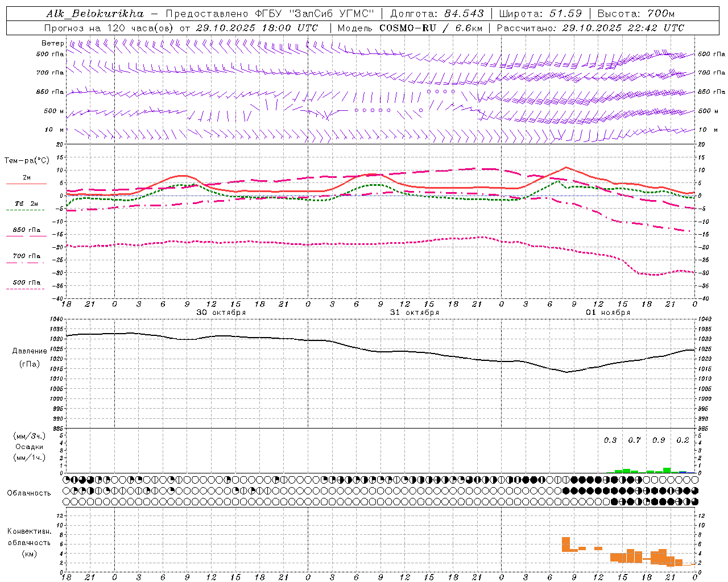Click the Ветер wind section label
The image size is (728, 582).
click(52, 43)
